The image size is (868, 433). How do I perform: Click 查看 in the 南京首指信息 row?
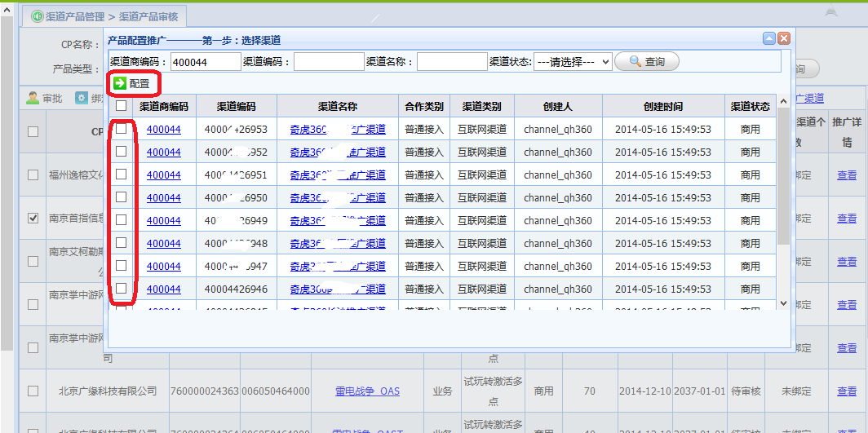pos(847,218)
